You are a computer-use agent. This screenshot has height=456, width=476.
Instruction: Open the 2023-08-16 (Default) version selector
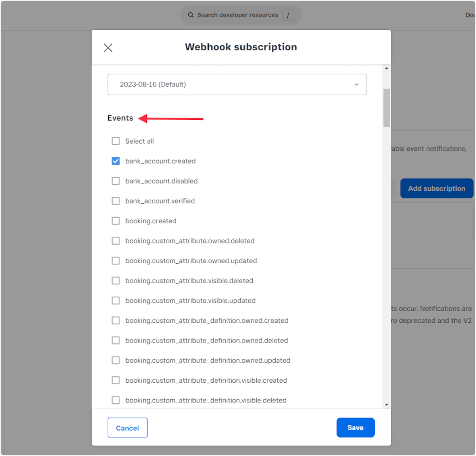point(237,84)
